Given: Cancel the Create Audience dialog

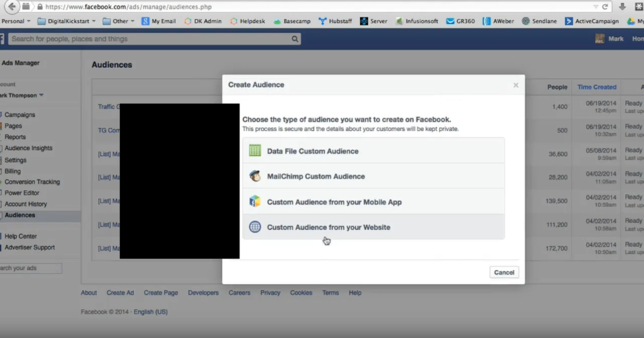Looking at the screenshot, I should [x=504, y=272].
